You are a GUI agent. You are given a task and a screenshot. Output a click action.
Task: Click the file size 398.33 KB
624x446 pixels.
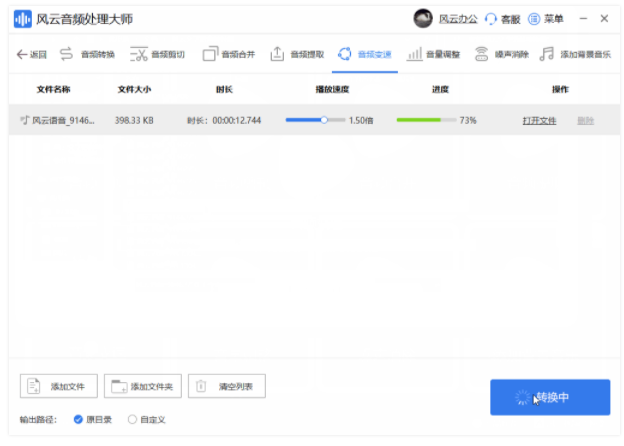134,120
